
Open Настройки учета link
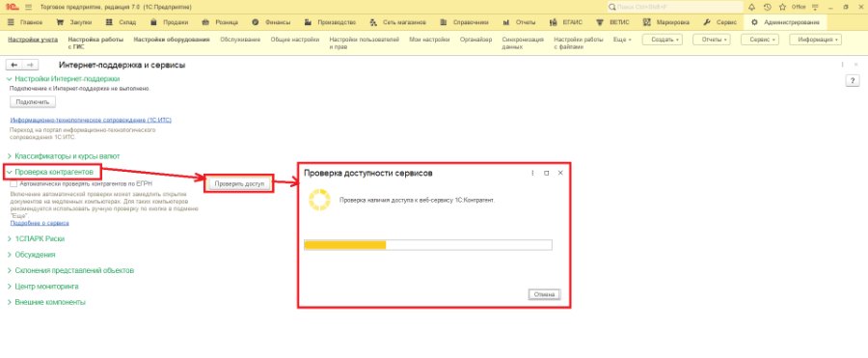[x=33, y=40]
